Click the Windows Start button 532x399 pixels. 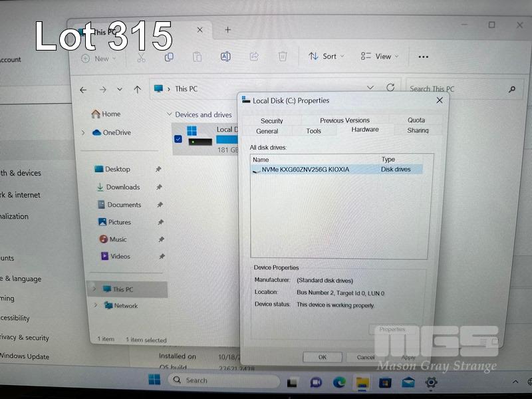(154, 380)
